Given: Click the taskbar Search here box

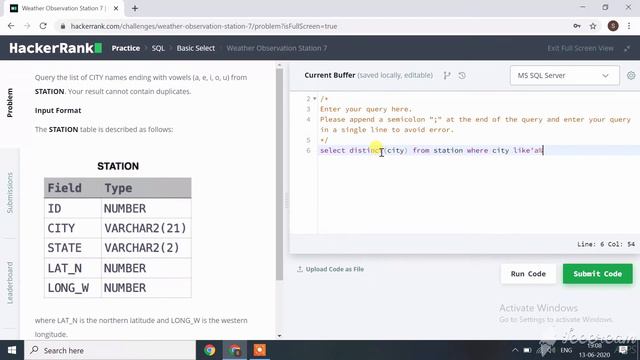Looking at the screenshot, I should point(110,350).
